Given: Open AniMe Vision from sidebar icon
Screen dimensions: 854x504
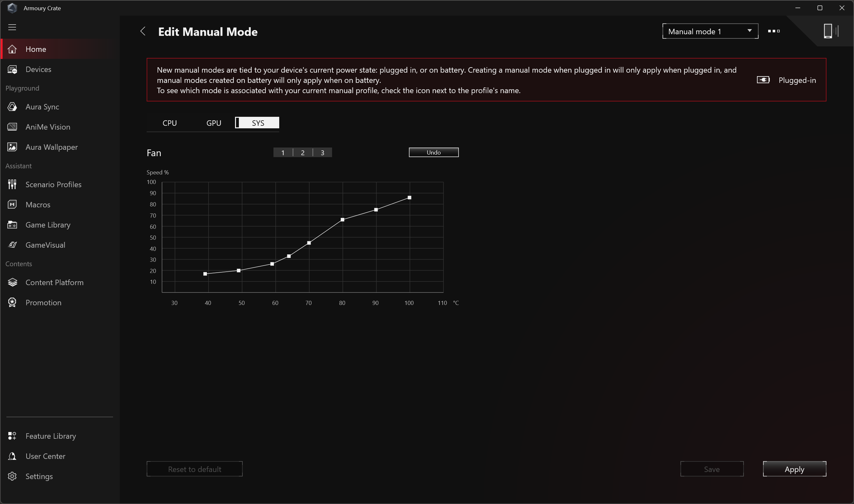Looking at the screenshot, I should click(12, 127).
